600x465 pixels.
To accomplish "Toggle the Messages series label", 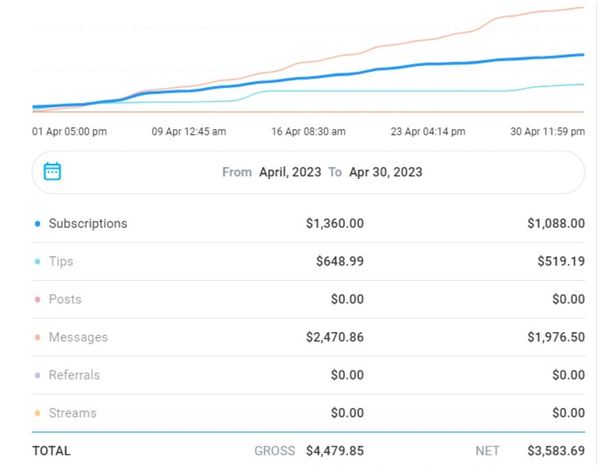I will pos(78,338).
